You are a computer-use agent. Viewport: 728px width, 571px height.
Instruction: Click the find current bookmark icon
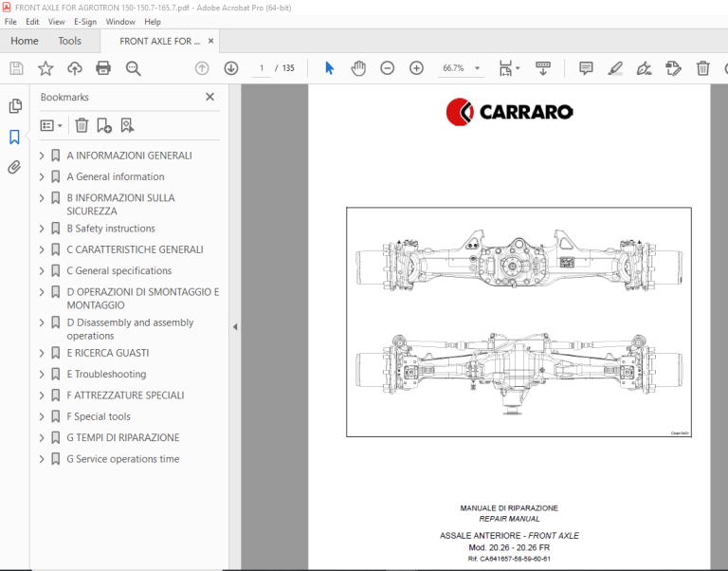tap(127, 125)
